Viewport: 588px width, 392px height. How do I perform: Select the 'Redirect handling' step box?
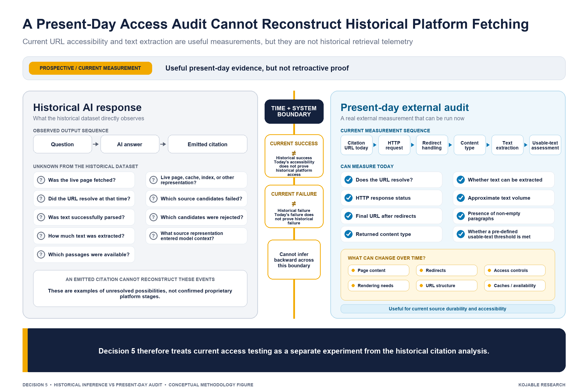click(x=432, y=145)
